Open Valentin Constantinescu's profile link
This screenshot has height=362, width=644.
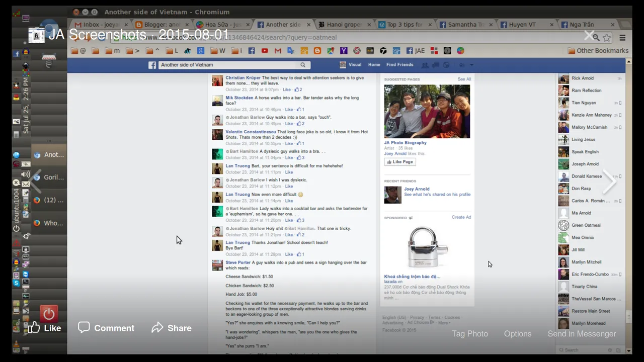pyautogui.click(x=251, y=132)
